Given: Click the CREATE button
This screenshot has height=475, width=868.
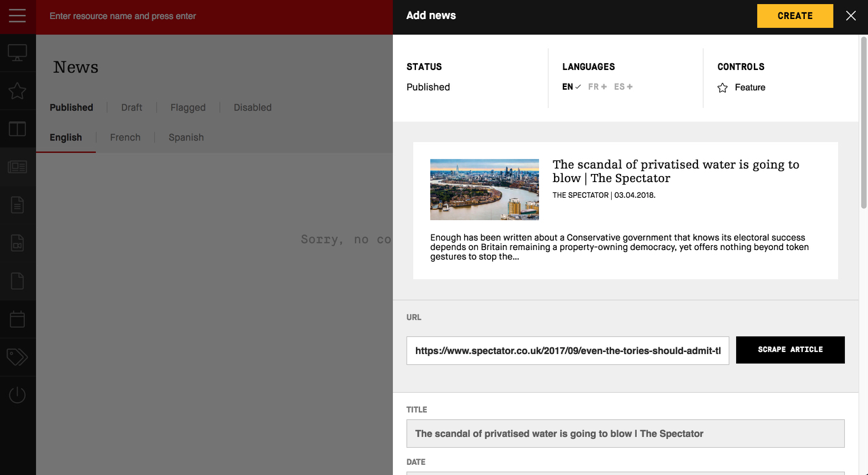Looking at the screenshot, I should 795,16.
